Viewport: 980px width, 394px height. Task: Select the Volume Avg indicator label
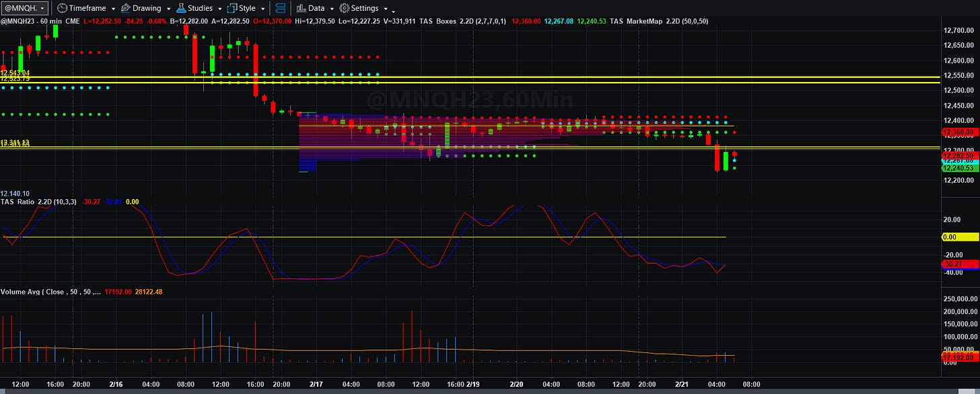tap(50, 292)
